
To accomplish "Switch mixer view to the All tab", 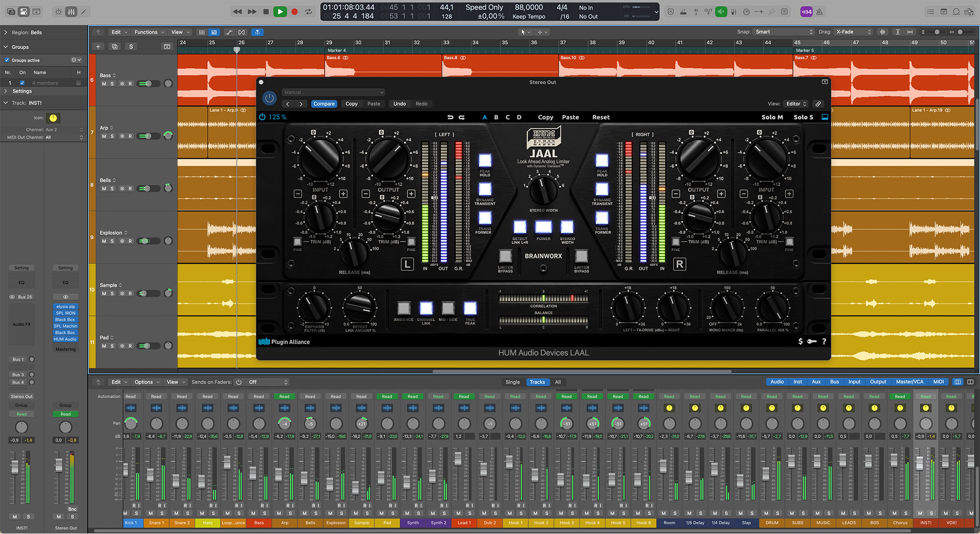I will [x=558, y=382].
